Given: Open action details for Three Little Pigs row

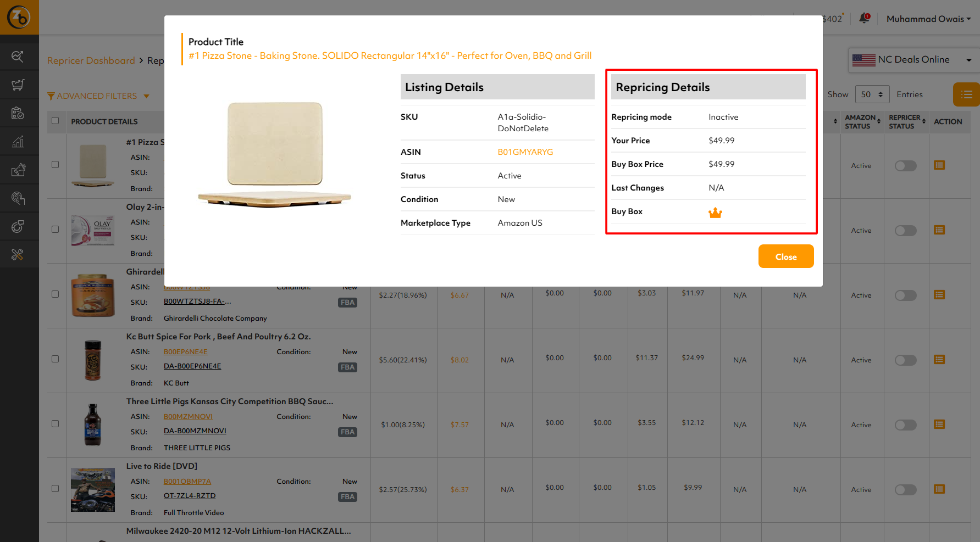Looking at the screenshot, I should click(x=939, y=424).
